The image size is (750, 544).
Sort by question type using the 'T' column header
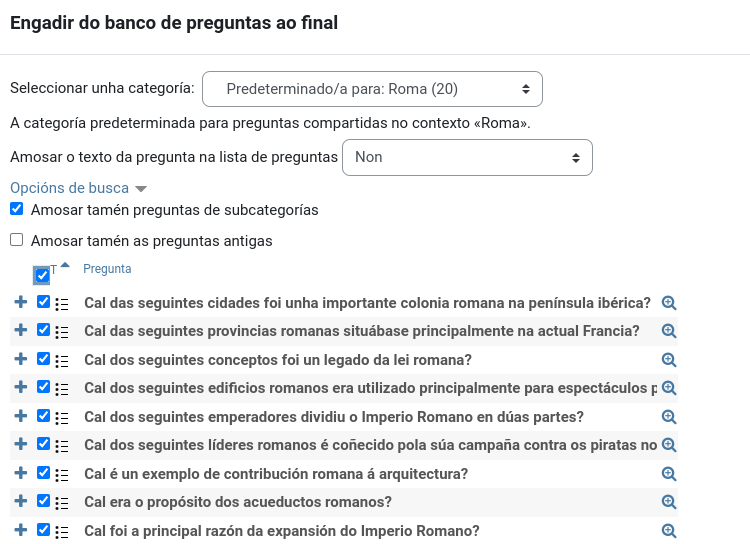(x=54, y=269)
